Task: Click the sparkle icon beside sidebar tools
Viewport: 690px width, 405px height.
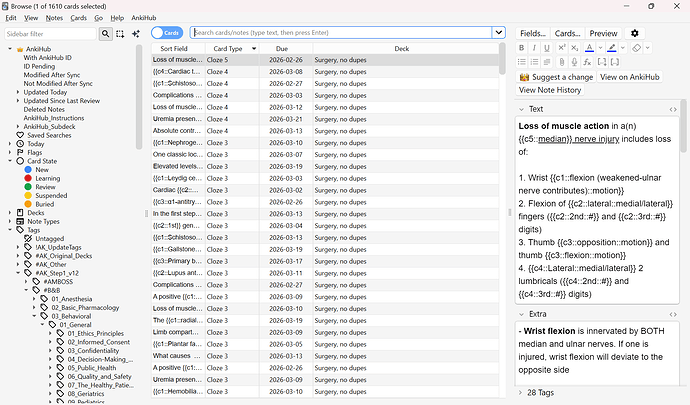Action: 136,33
